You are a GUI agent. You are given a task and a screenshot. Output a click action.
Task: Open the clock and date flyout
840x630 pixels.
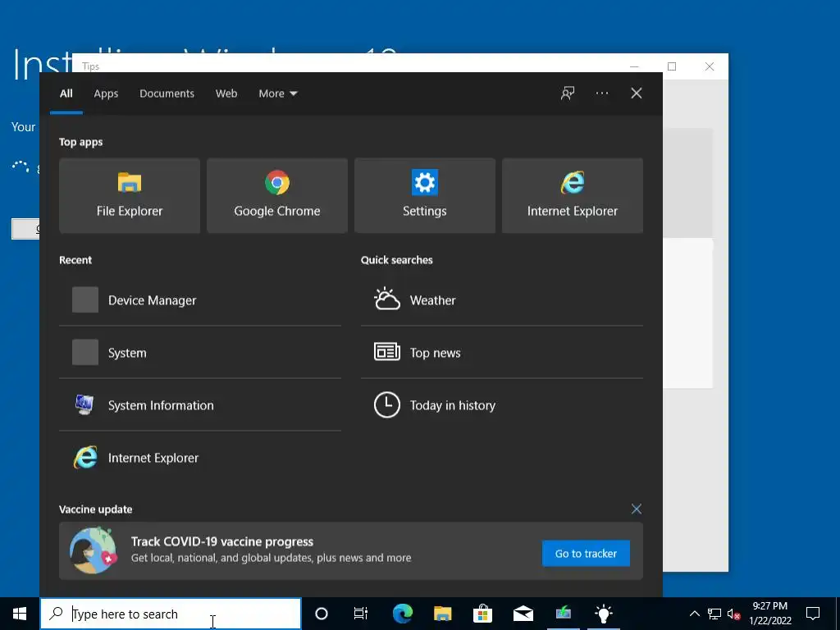[x=770, y=614]
